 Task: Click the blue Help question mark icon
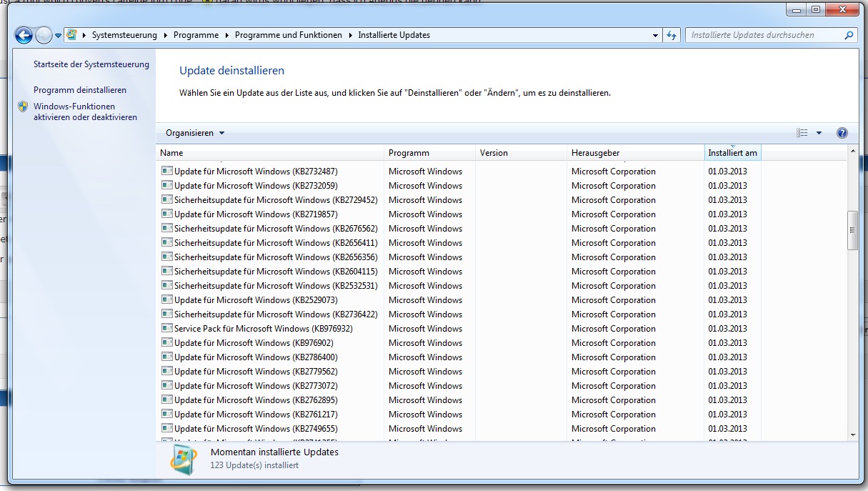click(x=842, y=133)
